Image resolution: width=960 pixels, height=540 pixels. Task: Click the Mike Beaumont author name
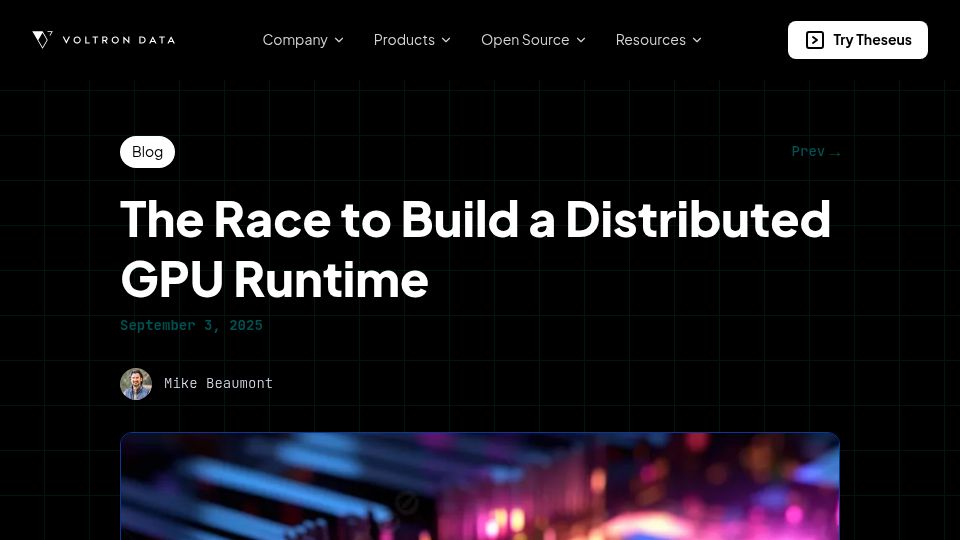point(218,383)
